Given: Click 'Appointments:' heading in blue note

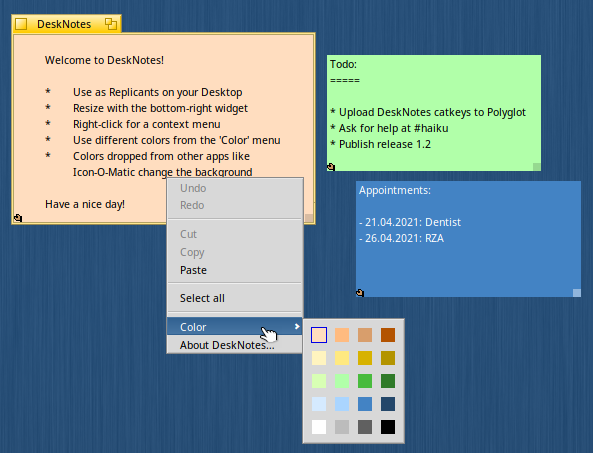Looking at the screenshot, I should (x=395, y=190).
